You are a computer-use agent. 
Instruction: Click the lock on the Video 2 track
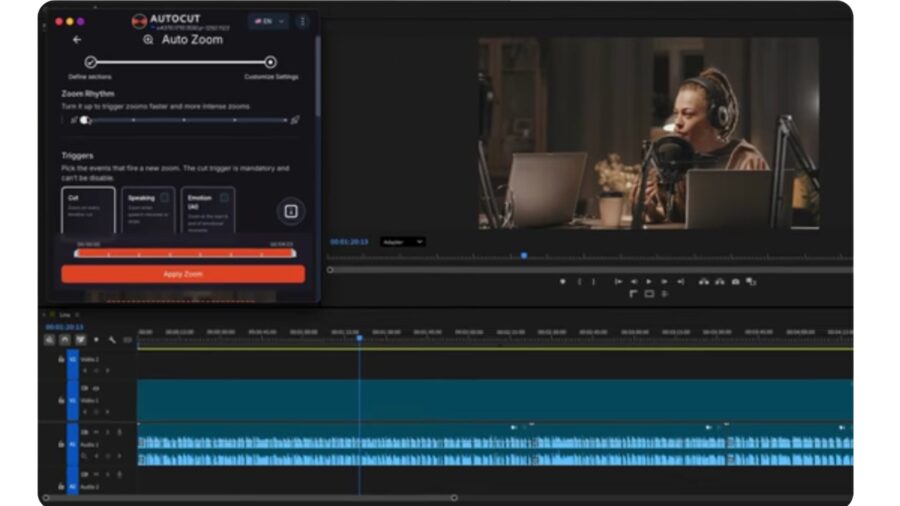pyautogui.click(x=61, y=359)
